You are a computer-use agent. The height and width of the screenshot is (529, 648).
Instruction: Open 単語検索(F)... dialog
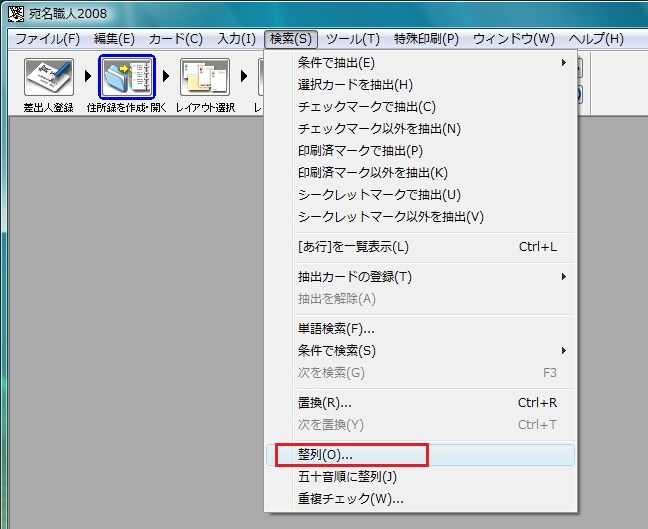420,329
